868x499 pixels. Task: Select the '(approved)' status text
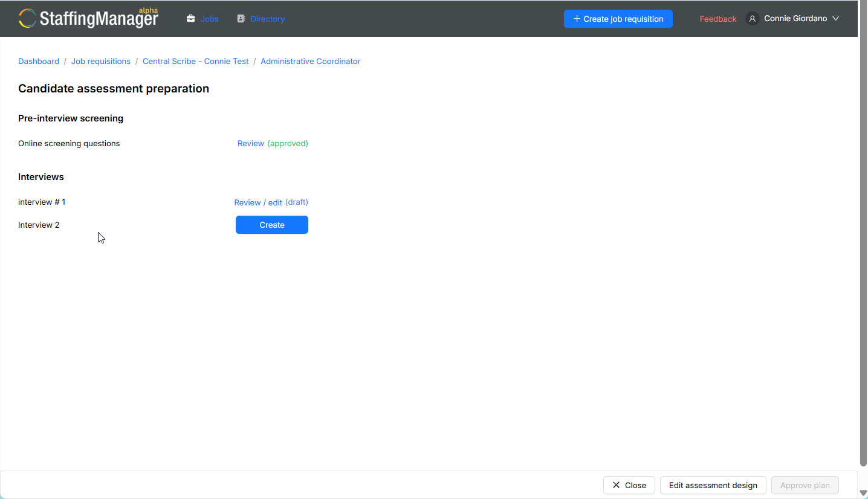click(288, 143)
